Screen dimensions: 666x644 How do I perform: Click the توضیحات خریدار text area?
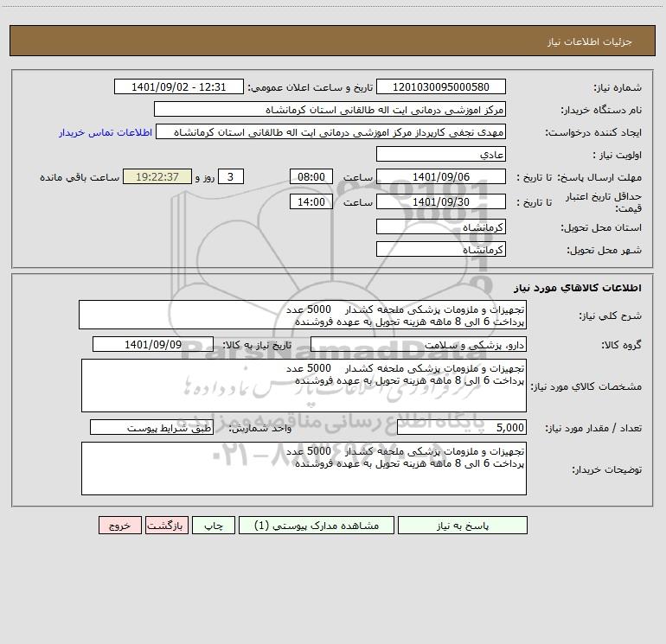[x=304, y=469]
